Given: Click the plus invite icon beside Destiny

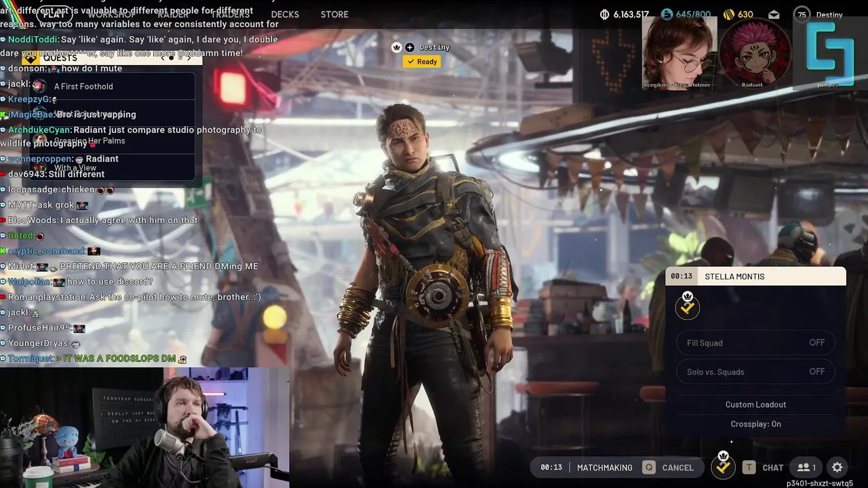Looking at the screenshot, I should (x=410, y=47).
